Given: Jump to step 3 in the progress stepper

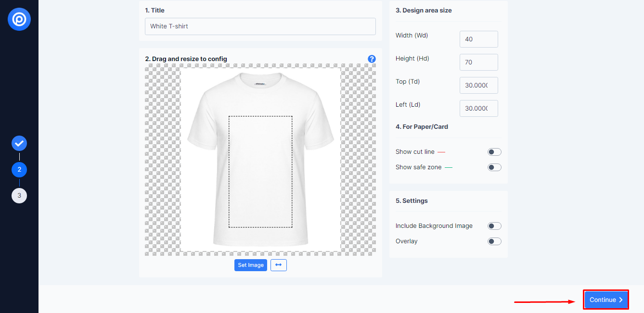Looking at the screenshot, I should tap(19, 196).
